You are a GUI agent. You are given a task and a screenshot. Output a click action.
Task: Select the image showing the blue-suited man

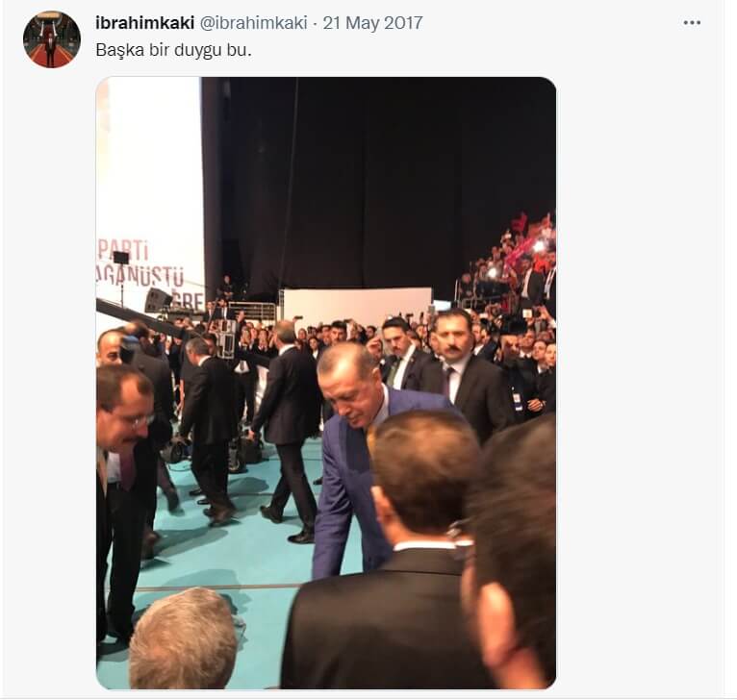326,383
